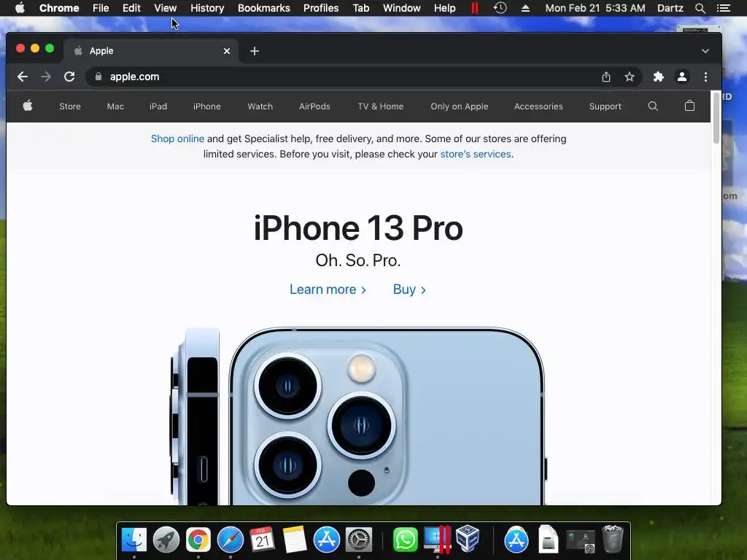Open the Store section in Apple navigation
The image size is (747, 560).
[x=69, y=106]
